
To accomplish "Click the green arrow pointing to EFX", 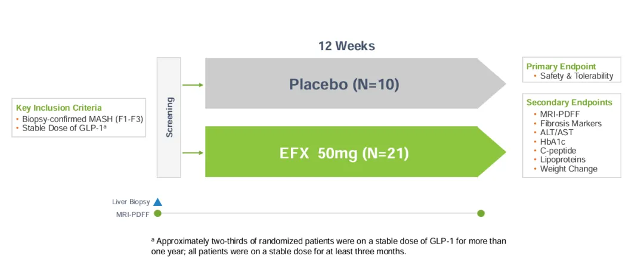I will (x=193, y=153).
